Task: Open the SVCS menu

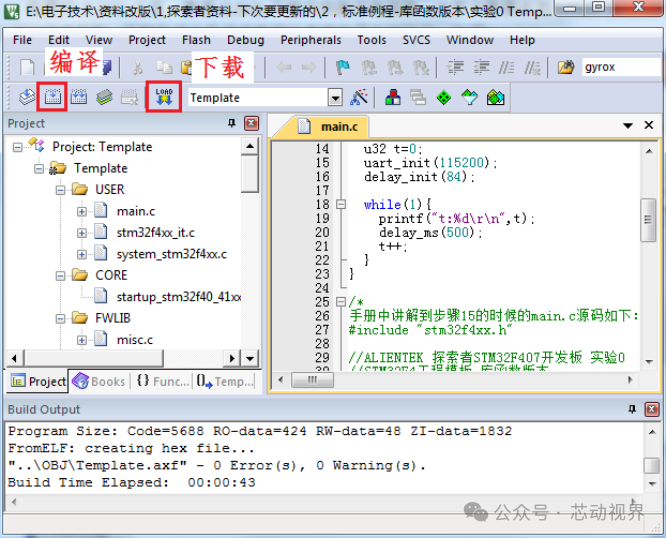Action: [416, 40]
